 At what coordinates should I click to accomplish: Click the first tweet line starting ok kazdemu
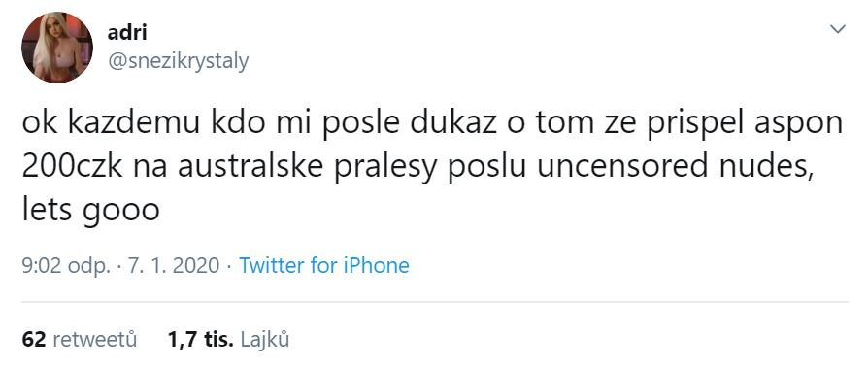432,125
